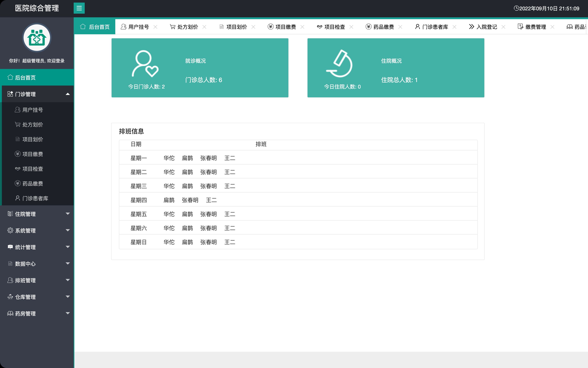
Task: Open the 处方划价 tab
Action: coord(188,27)
